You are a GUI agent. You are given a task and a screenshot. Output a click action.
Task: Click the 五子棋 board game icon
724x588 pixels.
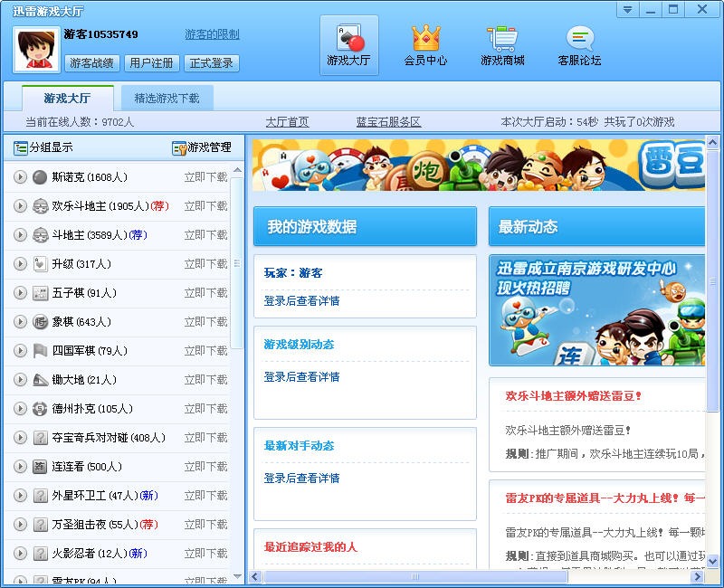[x=40, y=292]
